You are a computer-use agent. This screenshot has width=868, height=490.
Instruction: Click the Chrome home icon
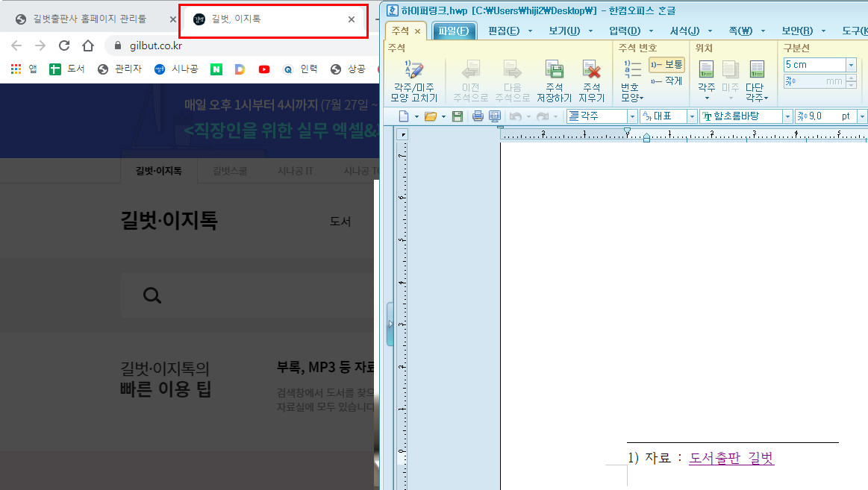pyautogui.click(x=88, y=45)
